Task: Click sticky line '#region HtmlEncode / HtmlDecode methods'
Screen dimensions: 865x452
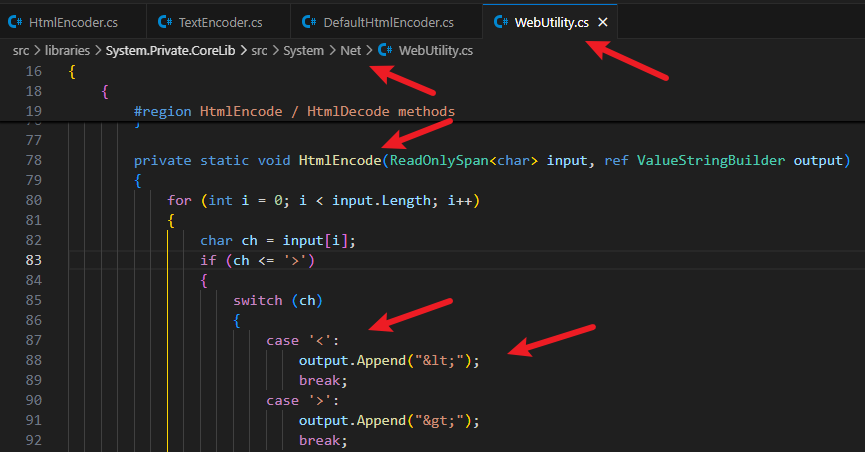Action: [x=295, y=111]
